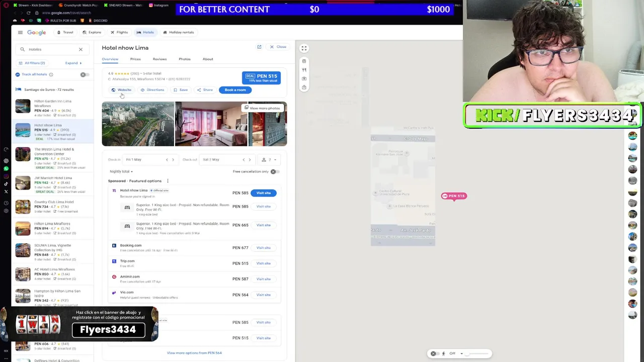Toggle walking distance switch on the map
This screenshot has width=644, height=362.
coord(435,353)
